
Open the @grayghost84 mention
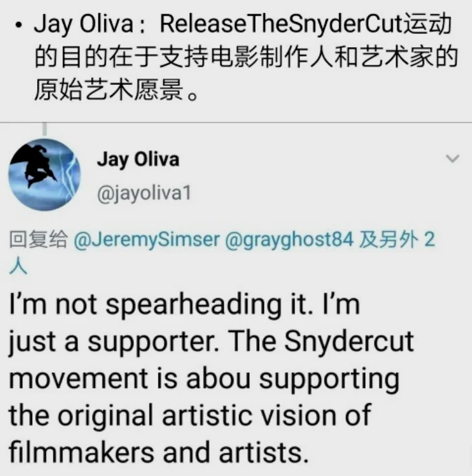tap(289, 240)
